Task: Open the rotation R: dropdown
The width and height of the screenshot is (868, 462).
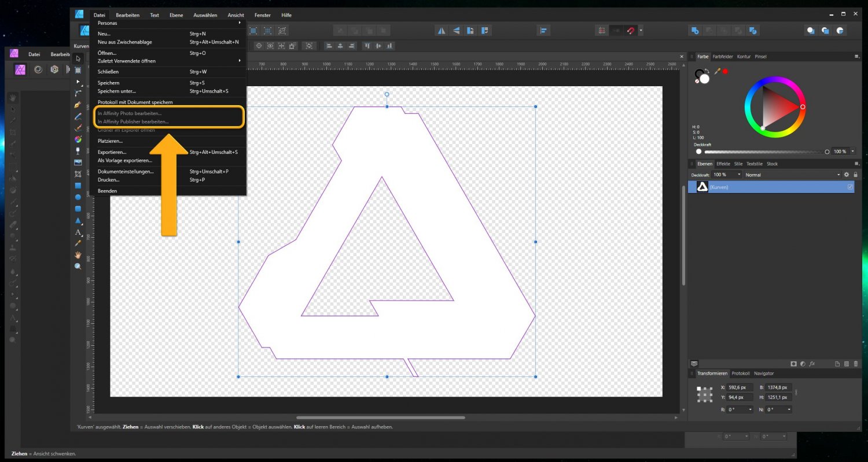Action: (751, 409)
